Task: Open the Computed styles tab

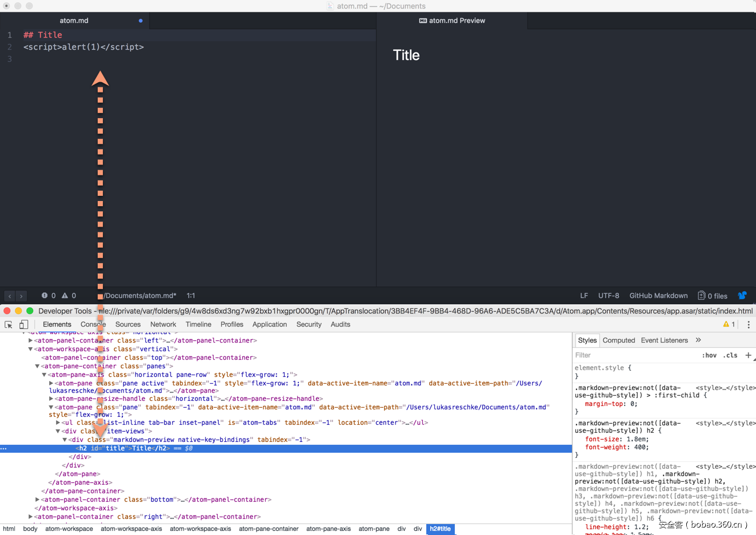Action: [618, 340]
